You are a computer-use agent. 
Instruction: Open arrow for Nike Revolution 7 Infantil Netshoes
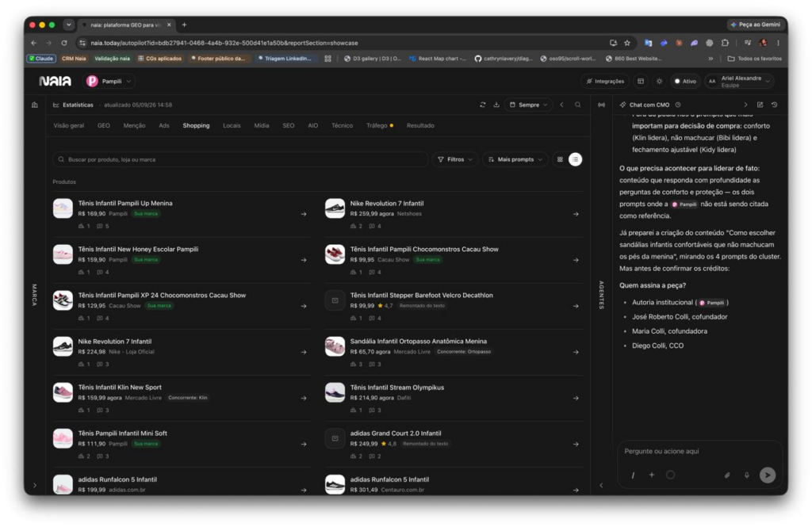576,214
